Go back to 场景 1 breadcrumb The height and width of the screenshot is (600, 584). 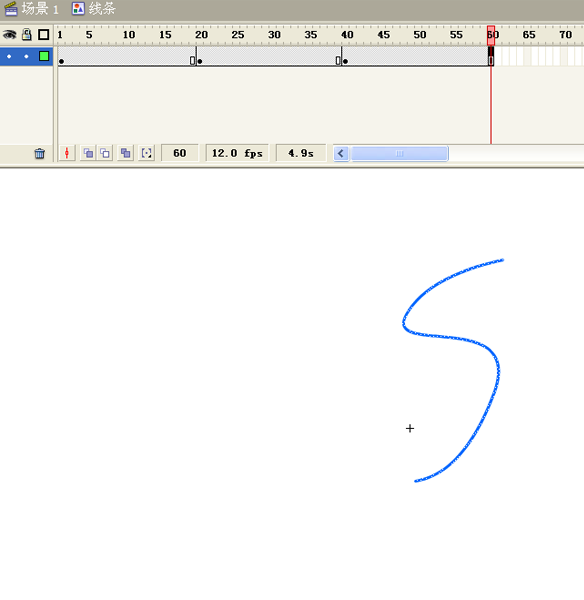40,8
